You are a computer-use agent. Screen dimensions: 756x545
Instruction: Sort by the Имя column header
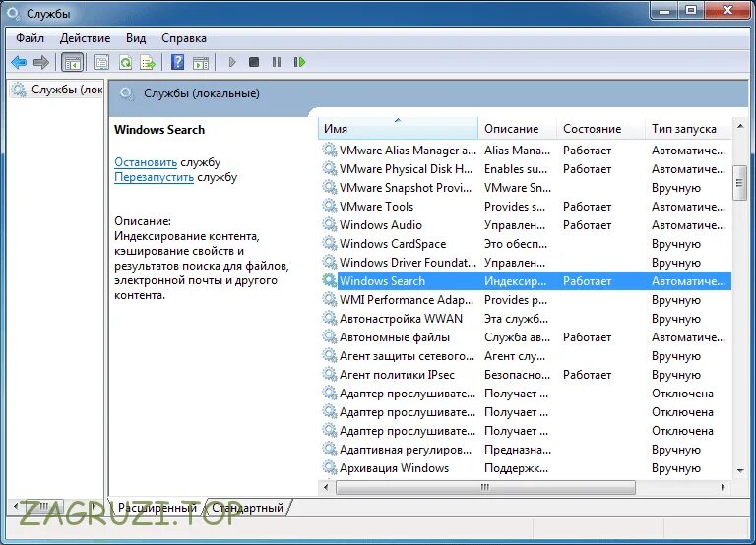tap(398, 129)
